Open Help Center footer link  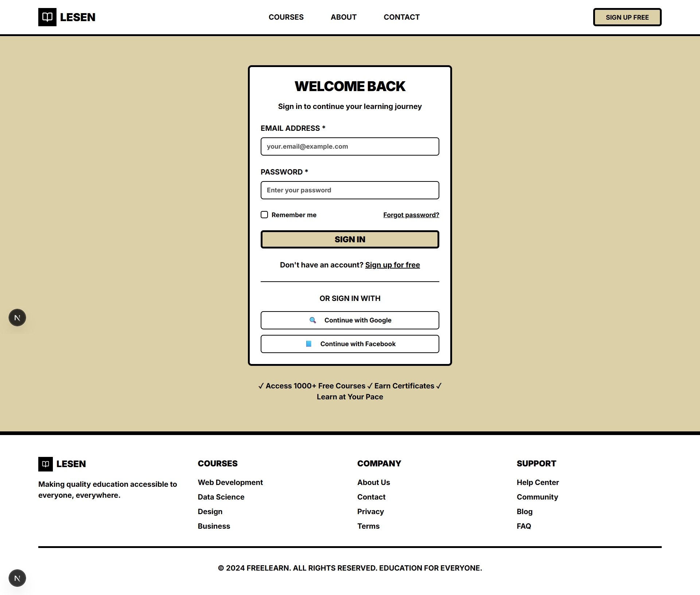coord(538,482)
